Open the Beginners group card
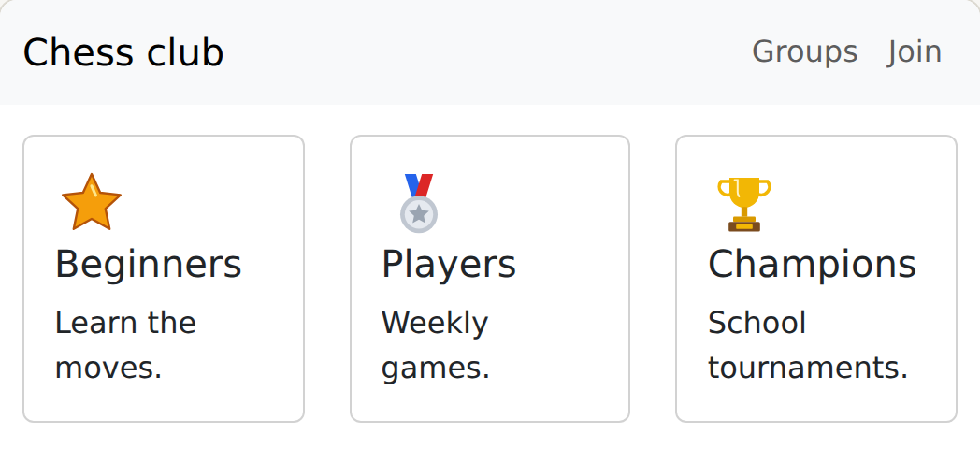This screenshot has height=449, width=980. [164, 279]
